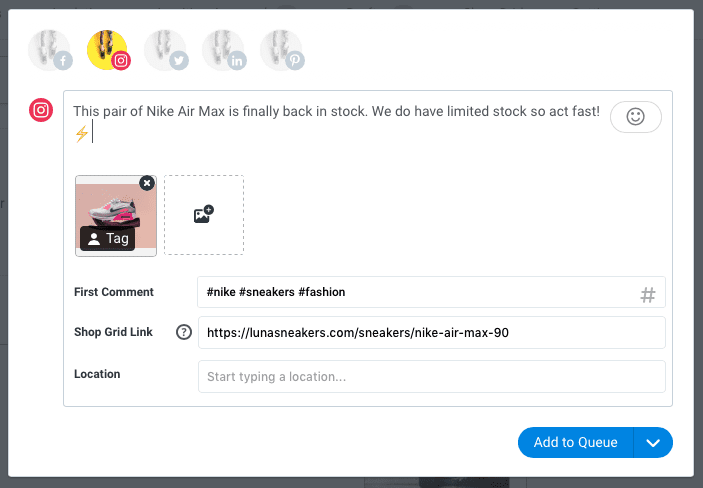This screenshot has height=488, width=703.
Task: Focus the First Comment field
Action: pos(431,292)
